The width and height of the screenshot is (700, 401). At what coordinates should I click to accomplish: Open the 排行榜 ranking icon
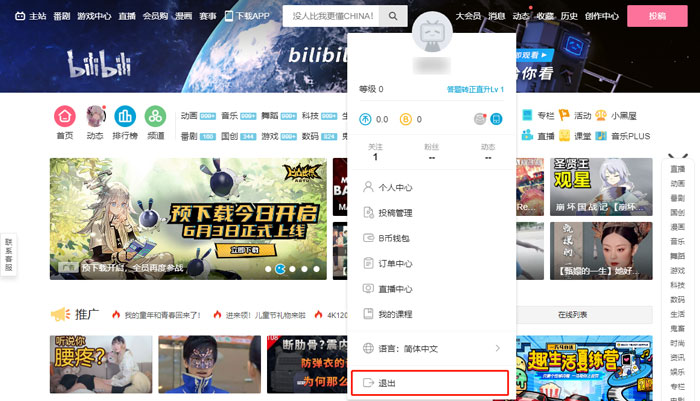pos(125,116)
